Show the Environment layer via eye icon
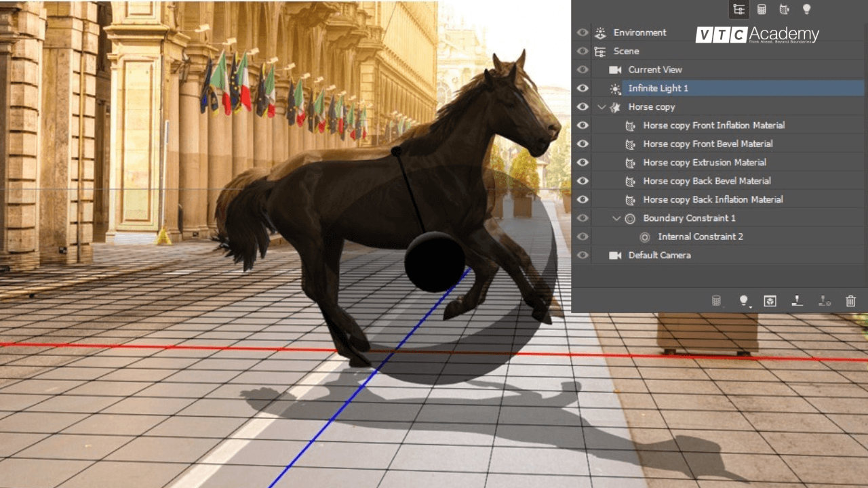The height and width of the screenshot is (488, 868). [x=583, y=33]
